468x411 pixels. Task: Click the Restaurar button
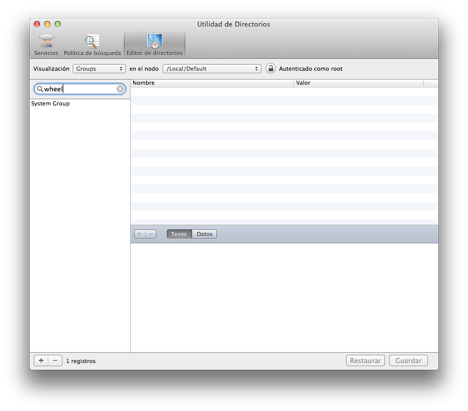click(365, 360)
